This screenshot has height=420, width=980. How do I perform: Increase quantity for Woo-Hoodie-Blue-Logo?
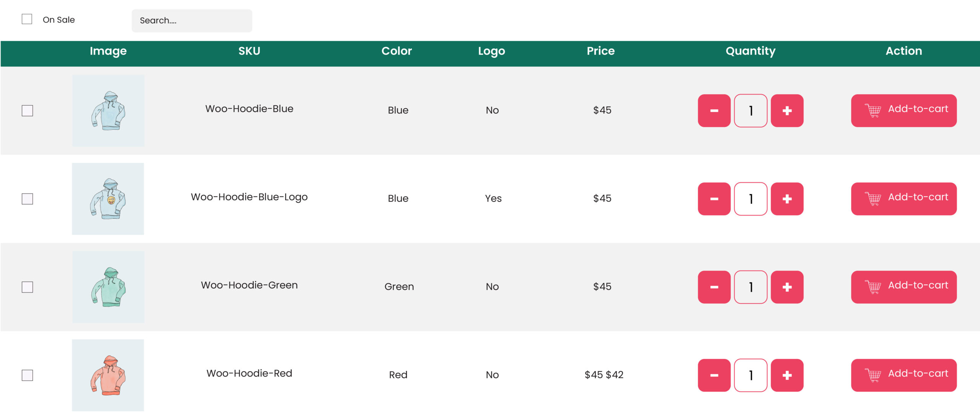[787, 199]
